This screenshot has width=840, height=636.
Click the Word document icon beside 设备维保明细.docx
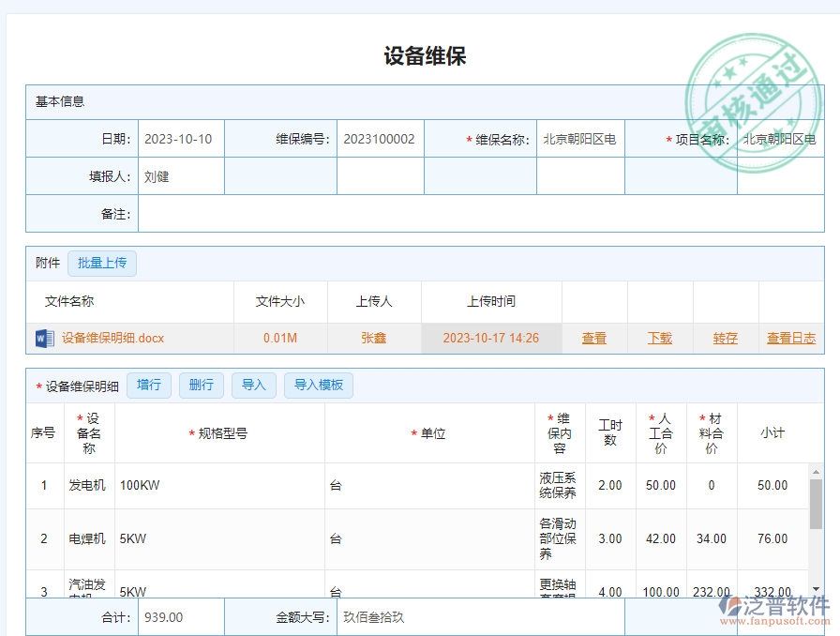[x=43, y=338]
